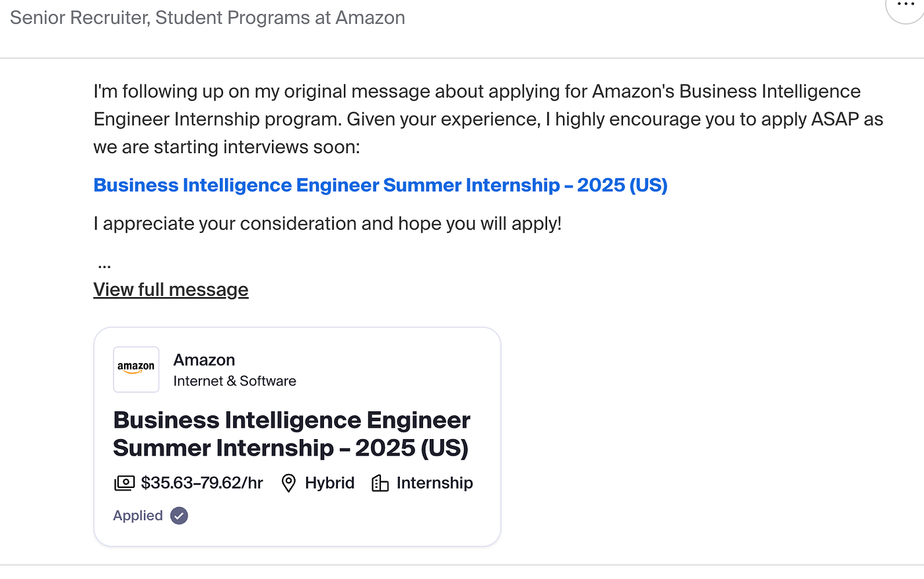This screenshot has height=579, width=924.
Task: Click the Hybrid work location label
Action: pyautogui.click(x=329, y=483)
